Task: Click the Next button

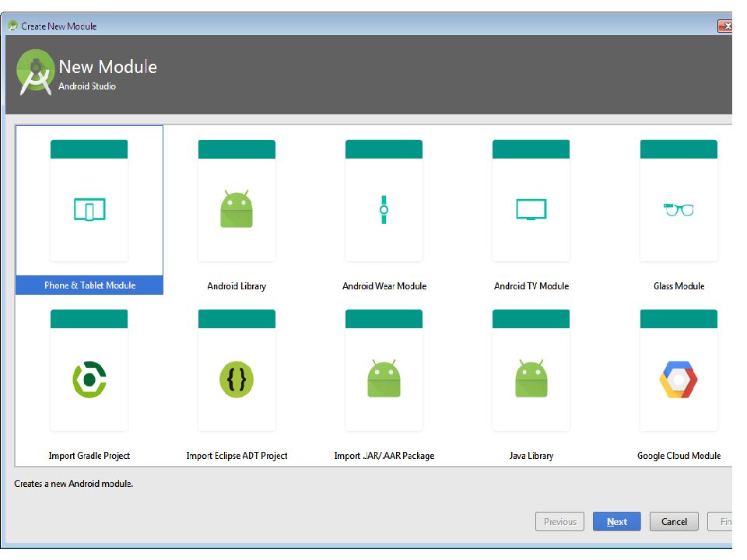Action: tap(616, 521)
